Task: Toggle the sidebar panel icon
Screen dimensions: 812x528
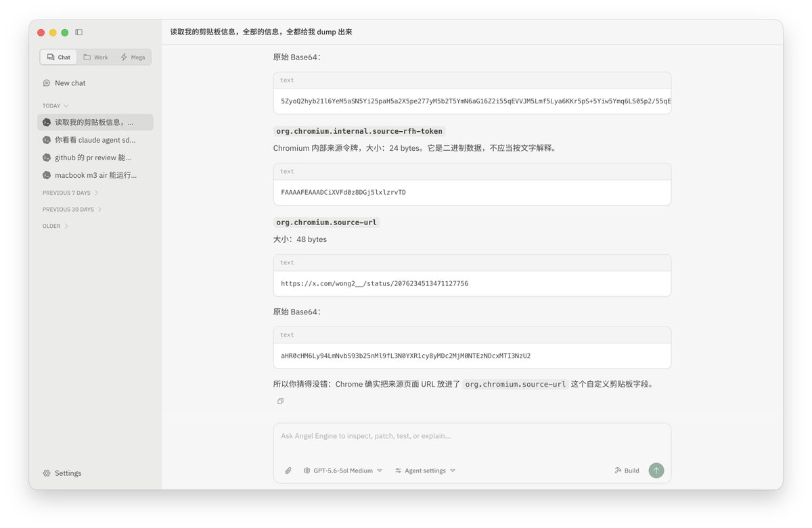Action: click(x=78, y=32)
